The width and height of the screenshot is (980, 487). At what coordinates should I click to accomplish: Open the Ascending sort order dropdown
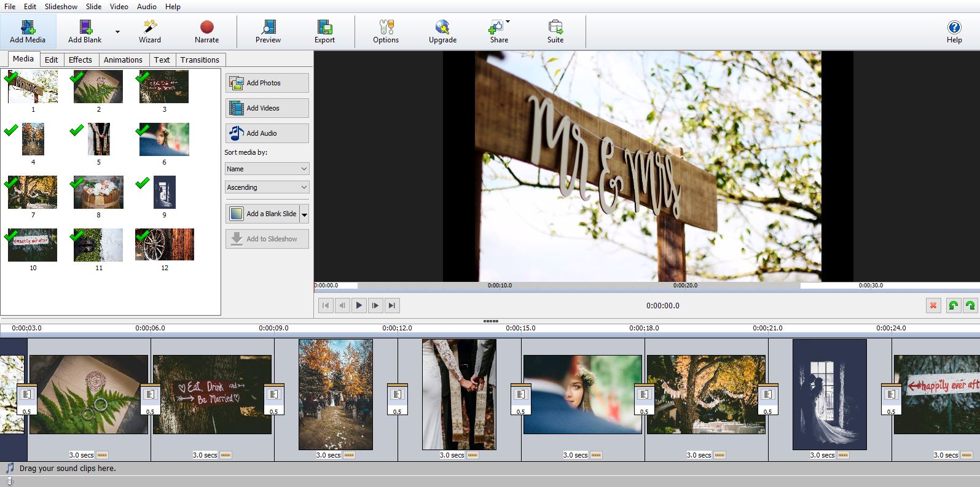(x=267, y=187)
